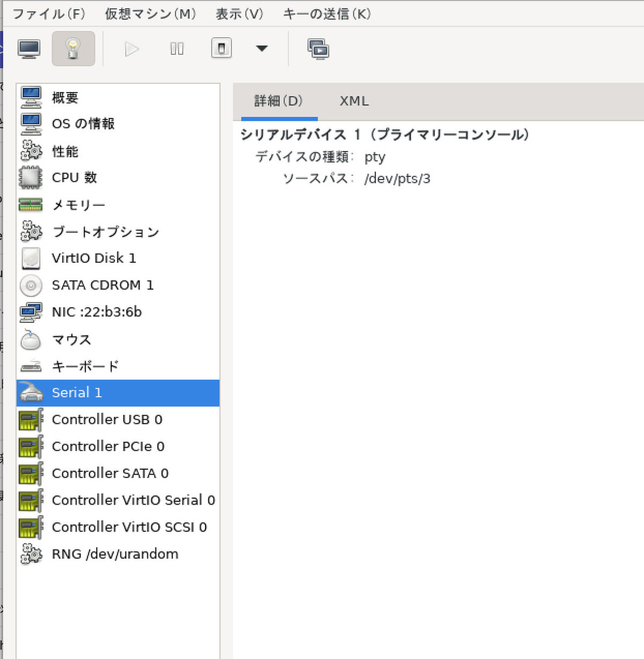This screenshot has width=644, height=659.
Task: Open the external console display icon
Action: click(319, 49)
